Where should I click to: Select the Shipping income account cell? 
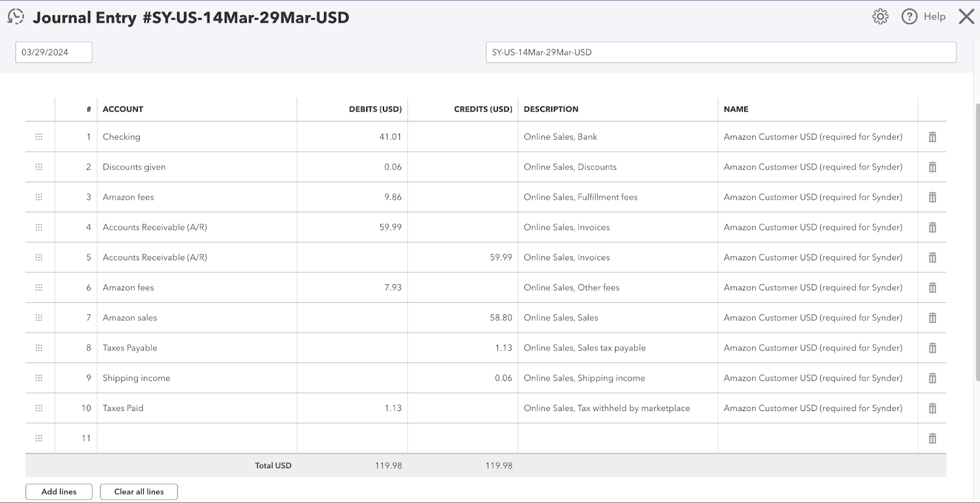pos(197,377)
